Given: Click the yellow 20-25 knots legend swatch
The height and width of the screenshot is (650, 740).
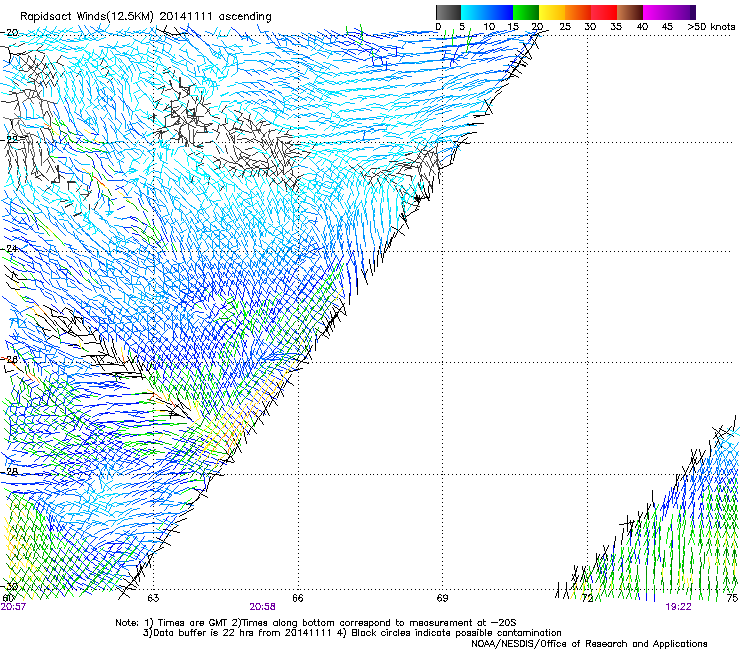Looking at the screenshot, I should (552, 12).
